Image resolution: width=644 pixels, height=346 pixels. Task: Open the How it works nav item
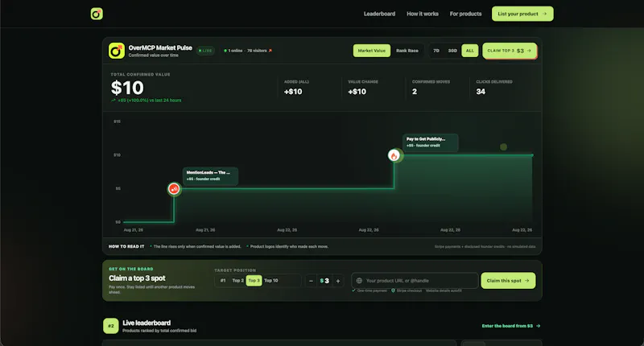[x=423, y=14]
